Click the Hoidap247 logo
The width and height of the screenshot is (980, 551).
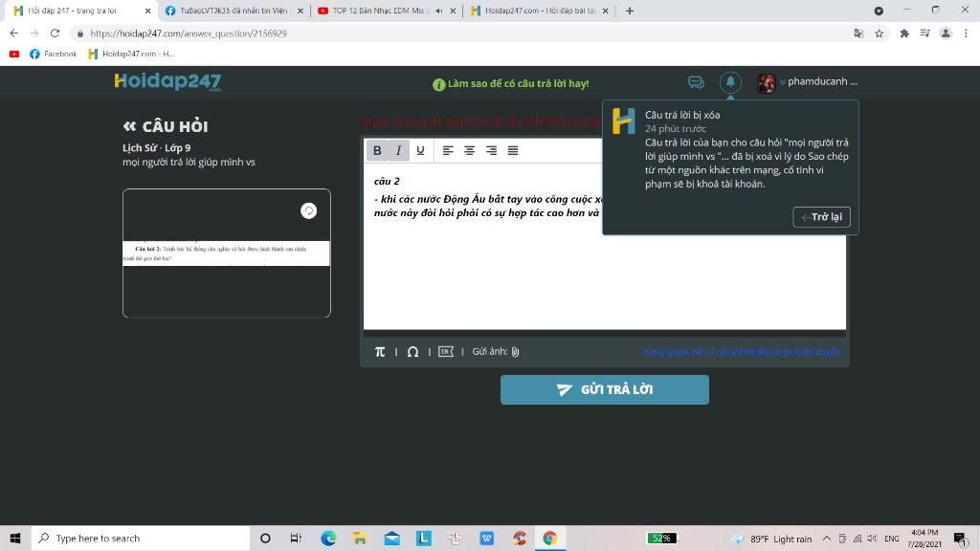tap(167, 82)
